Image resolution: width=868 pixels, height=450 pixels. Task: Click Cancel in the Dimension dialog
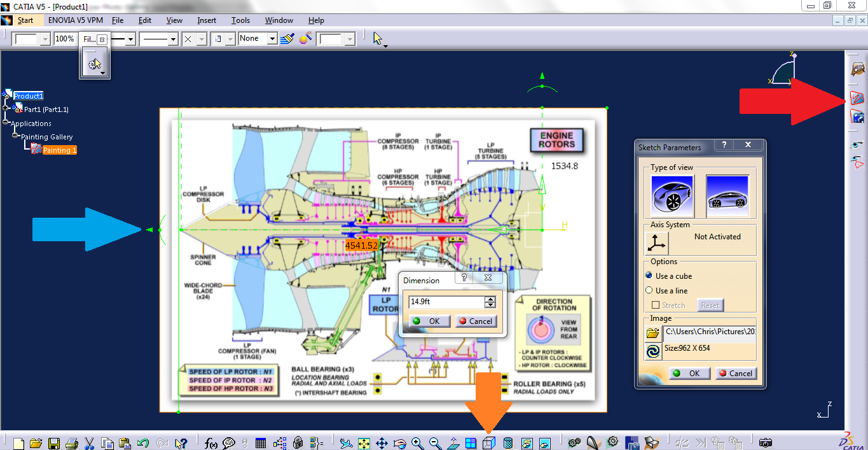tap(476, 321)
